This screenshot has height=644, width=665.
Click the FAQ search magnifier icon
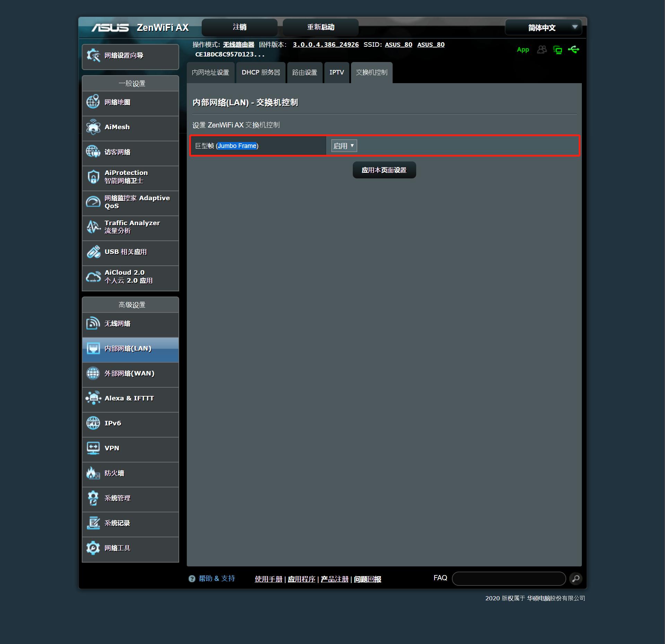click(576, 579)
